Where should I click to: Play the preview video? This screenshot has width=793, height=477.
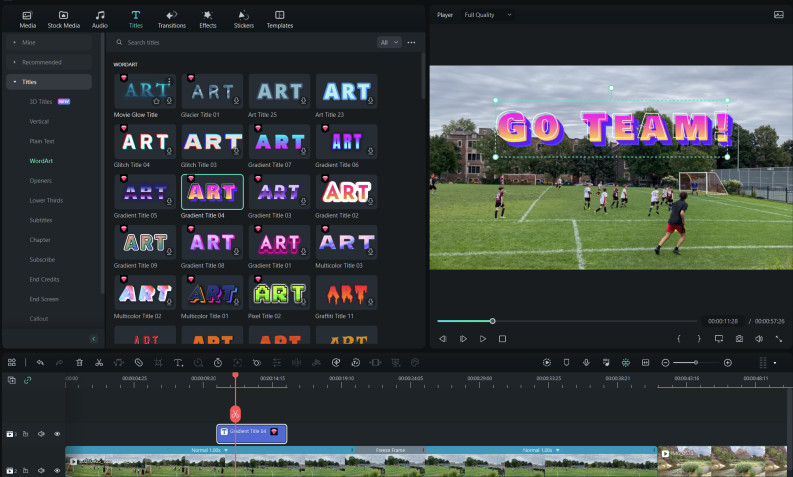[x=482, y=339]
